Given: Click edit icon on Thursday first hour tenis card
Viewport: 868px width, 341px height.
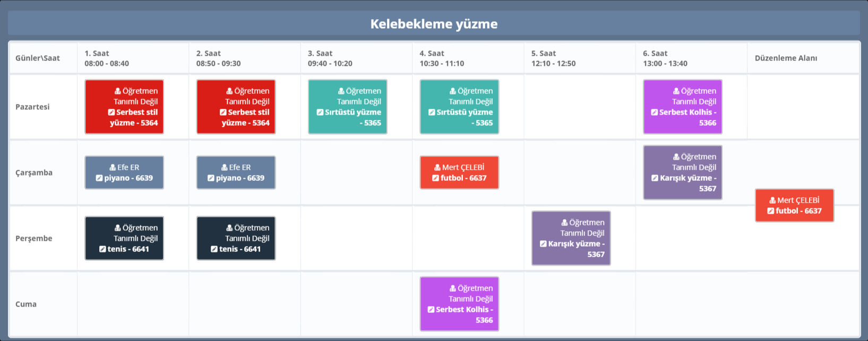Looking at the screenshot, I should click(102, 249).
